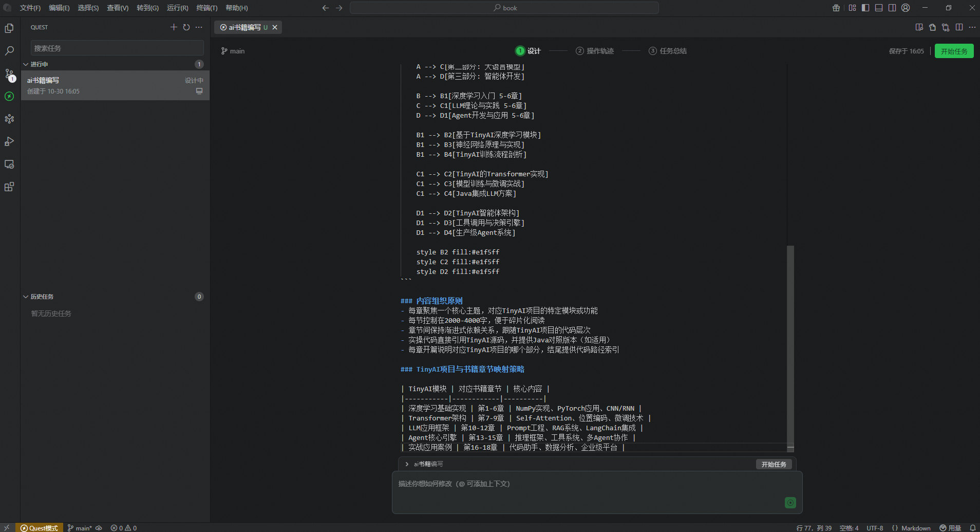Viewport: 980px width, 532px height.
Task: Open the Markdown preview to the side
Action: [919, 27]
